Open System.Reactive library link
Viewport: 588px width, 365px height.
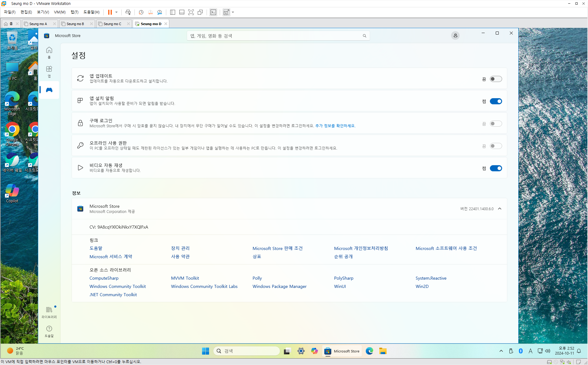[x=431, y=278]
